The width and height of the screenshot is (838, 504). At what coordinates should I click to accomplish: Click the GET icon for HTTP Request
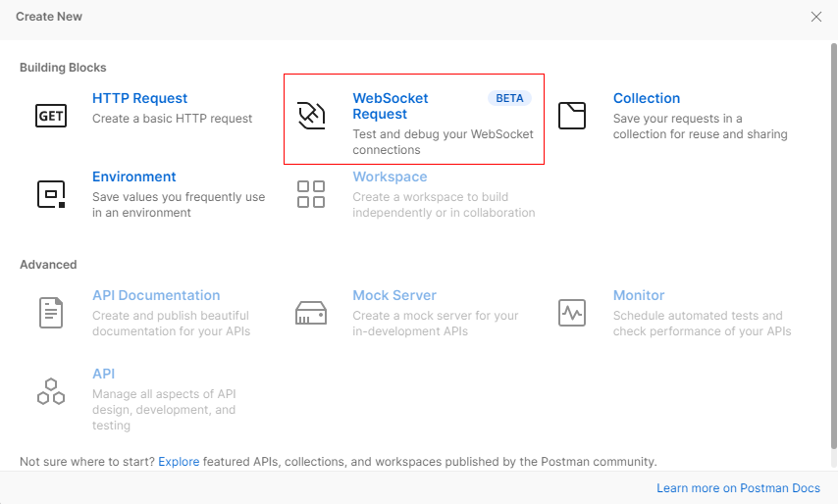[x=51, y=116]
